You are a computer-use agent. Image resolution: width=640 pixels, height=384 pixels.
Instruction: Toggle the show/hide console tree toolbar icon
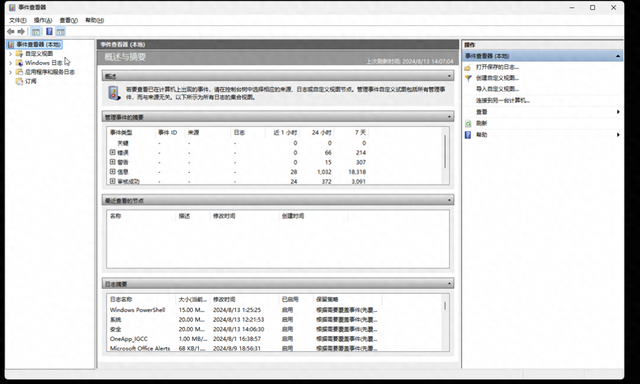[x=36, y=31]
